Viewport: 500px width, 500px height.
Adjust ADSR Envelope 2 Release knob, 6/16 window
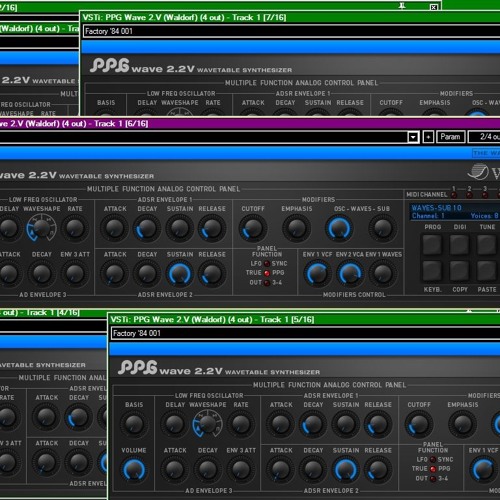point(212,274)
